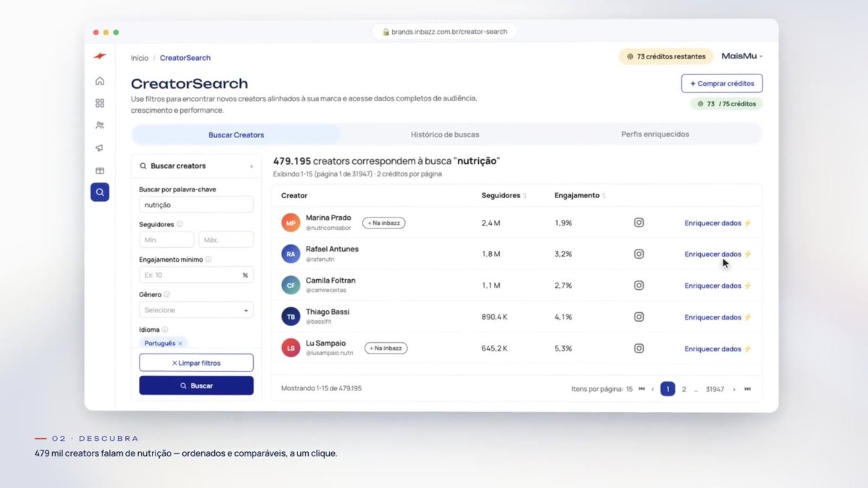Image resolution: width=868 pixels, height=488 pixels.
Task: Click info icon next to Idioma label
Action: [x=165, y=330]
